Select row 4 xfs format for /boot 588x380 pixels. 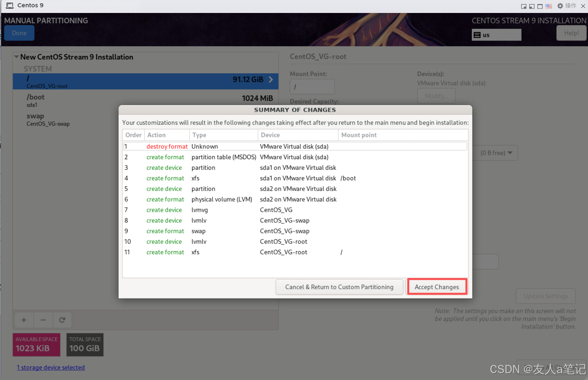point(295,178)
